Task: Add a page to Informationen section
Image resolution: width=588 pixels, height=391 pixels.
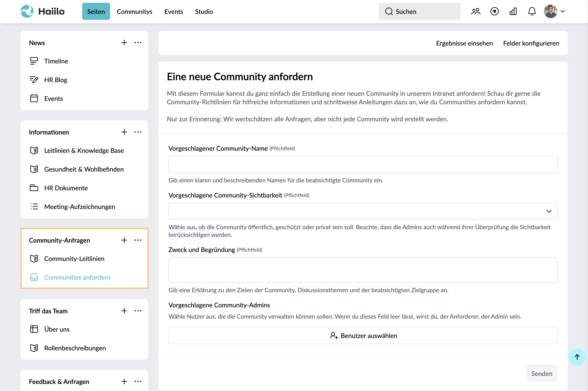Action: pyautogui.click(x=124, y=132)
